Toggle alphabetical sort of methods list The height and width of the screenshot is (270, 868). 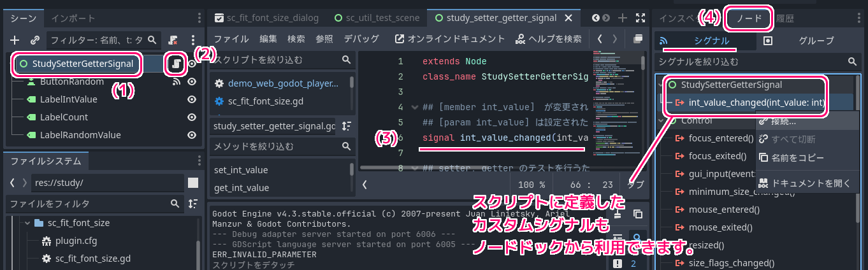pyautogui.click(x=346, y=126)
